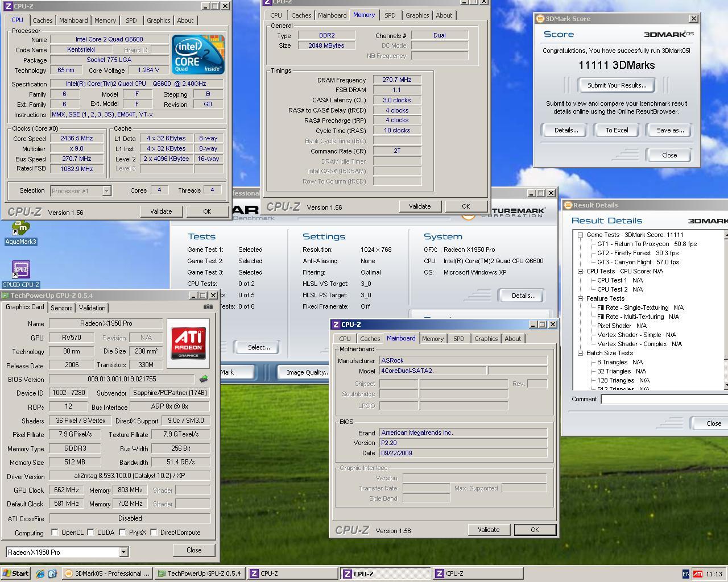Image resolution: width=728 pixels, height=582 pixels.
Task: Click the To Excel button
Action: coord(617,130)
